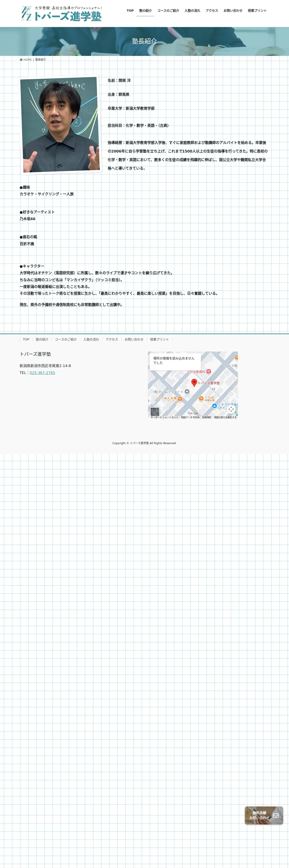
Task: Click シナプス倶楽部 shopping marker on map
Action: [x=214, y=406]
